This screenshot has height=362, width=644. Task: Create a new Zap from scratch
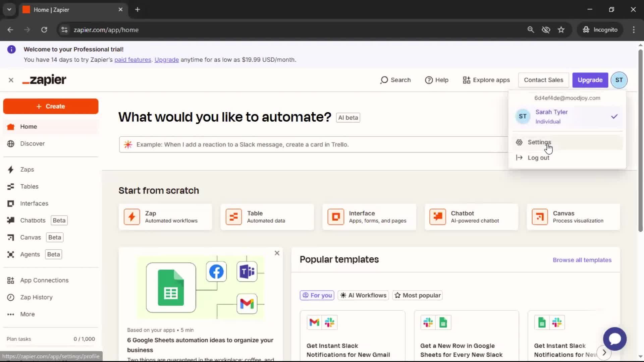165,217
